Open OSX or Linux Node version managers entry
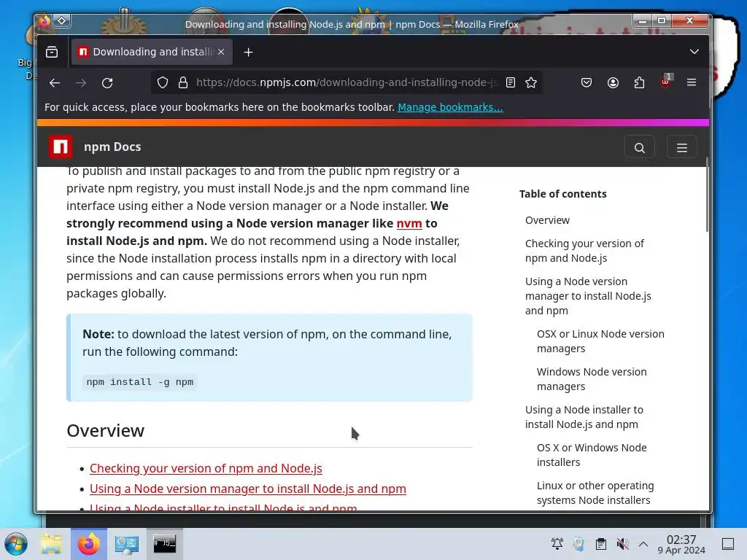 (600, 341)
